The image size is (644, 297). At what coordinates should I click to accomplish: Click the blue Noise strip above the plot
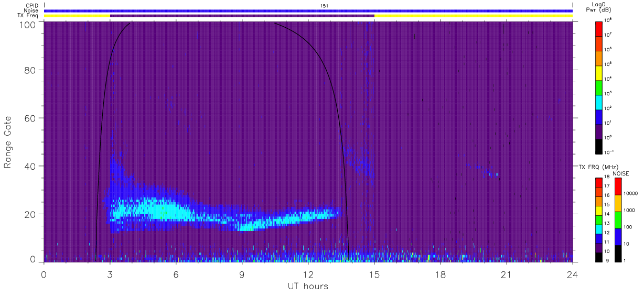click(308, 10)
